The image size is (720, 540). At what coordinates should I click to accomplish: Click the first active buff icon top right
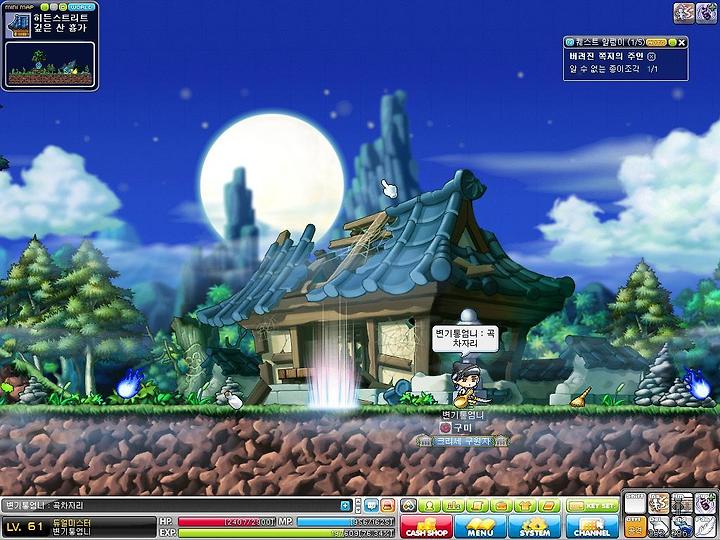click(684, 13)
